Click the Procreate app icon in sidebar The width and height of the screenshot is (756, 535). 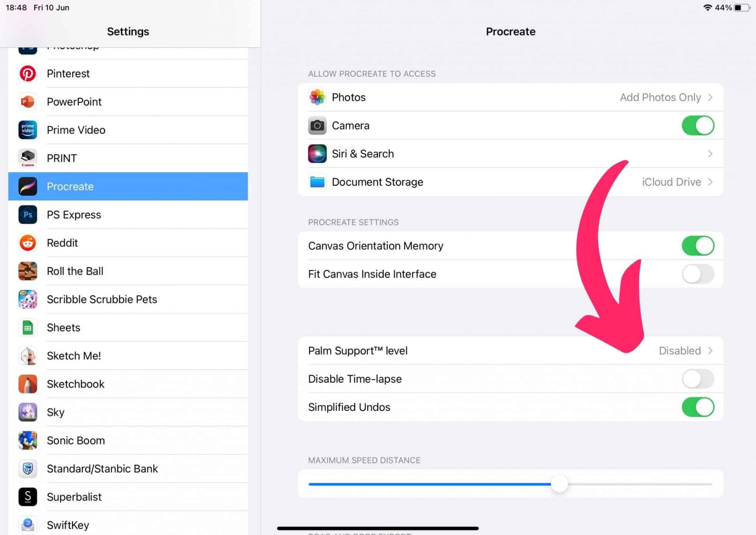(x=28, y=187)
